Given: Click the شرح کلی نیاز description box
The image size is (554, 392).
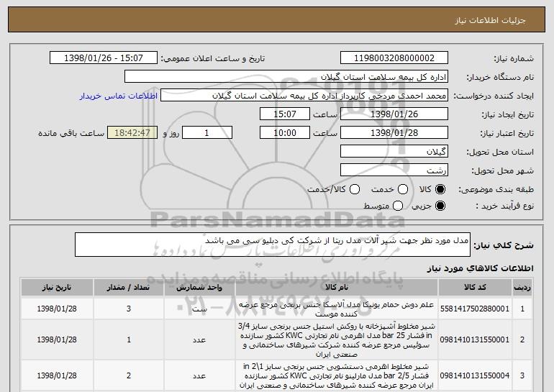Looking at the screenshot, I should (273, 245).
